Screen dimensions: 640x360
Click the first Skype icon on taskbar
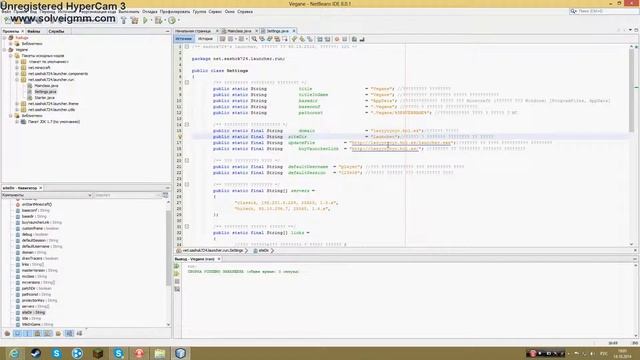pyautogui.click(x=56, y=353)
